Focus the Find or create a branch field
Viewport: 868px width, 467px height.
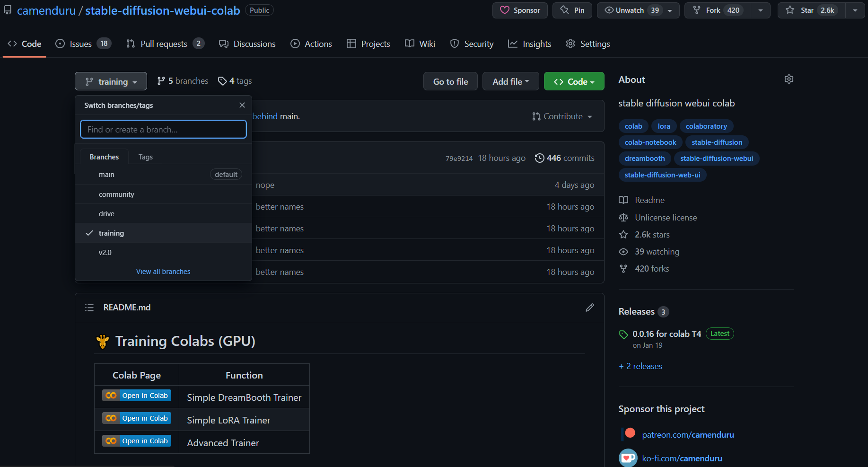pyautogui.click(x=163, y=130)
